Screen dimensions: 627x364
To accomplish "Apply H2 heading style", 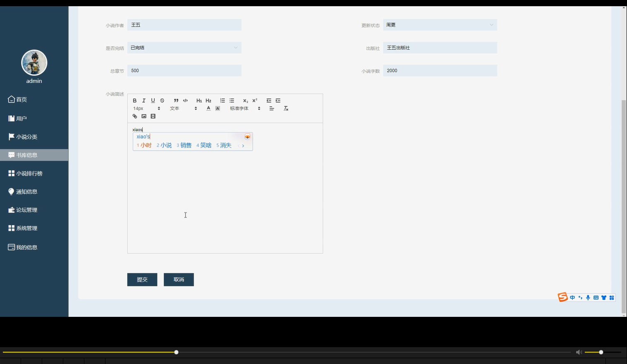I will tap(208, 101).
